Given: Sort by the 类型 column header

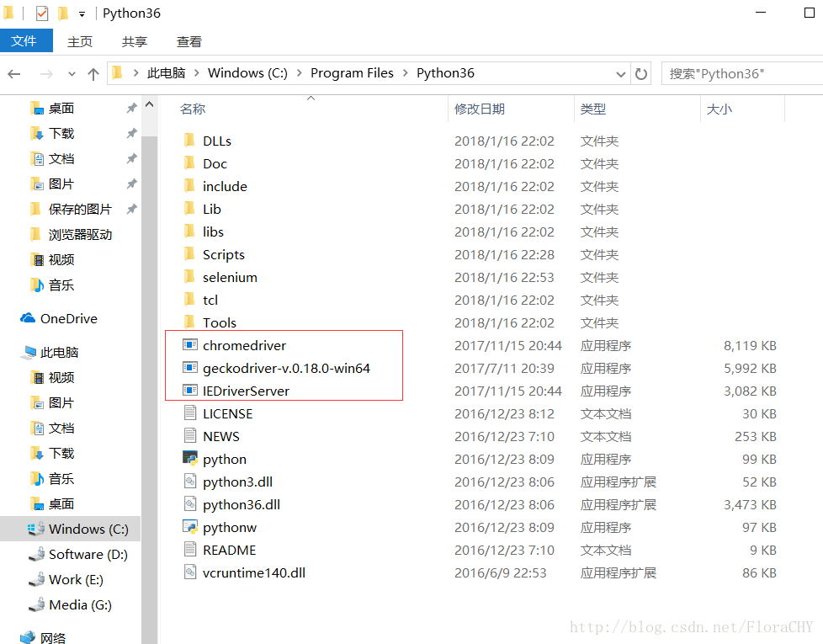Looking at the screenshot, I should pos(593,109).
